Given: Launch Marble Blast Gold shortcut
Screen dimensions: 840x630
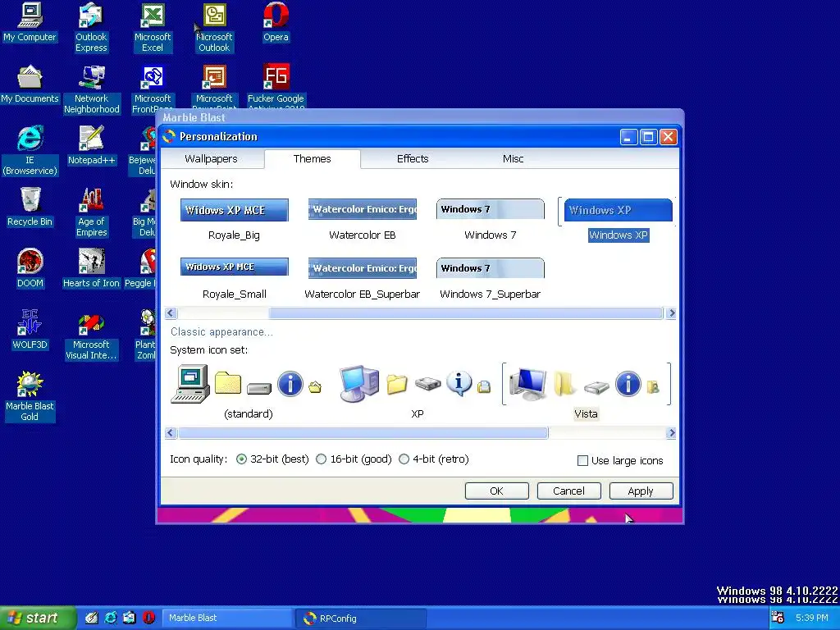Looking at the screenshot, I should 30,397.
